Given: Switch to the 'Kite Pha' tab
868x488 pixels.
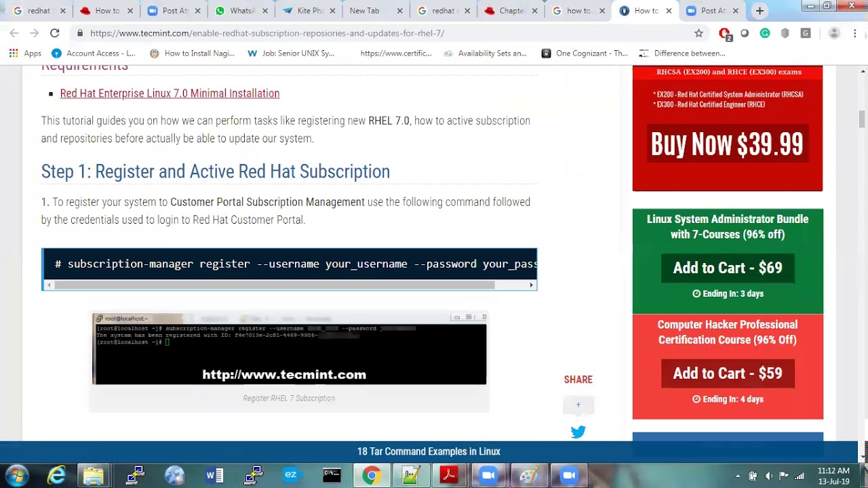Looking at the screenshot, I should click(x=309, y=11).
